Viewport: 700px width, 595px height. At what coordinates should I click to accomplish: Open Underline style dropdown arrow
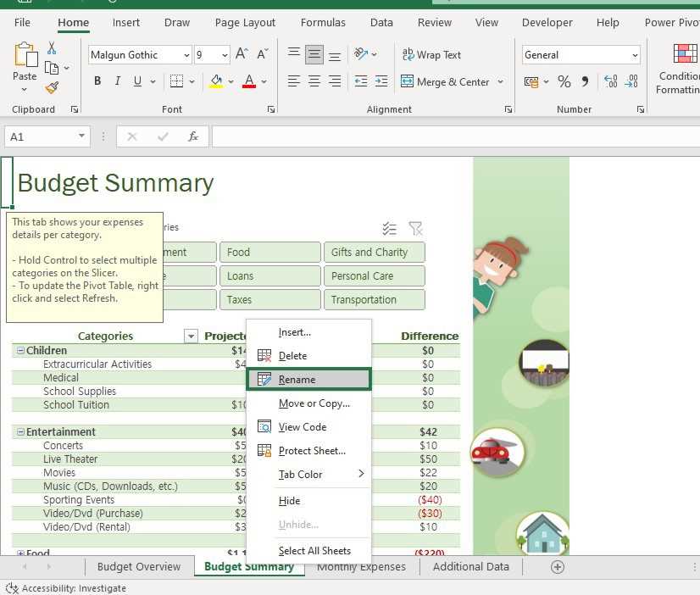click(153, 81)
